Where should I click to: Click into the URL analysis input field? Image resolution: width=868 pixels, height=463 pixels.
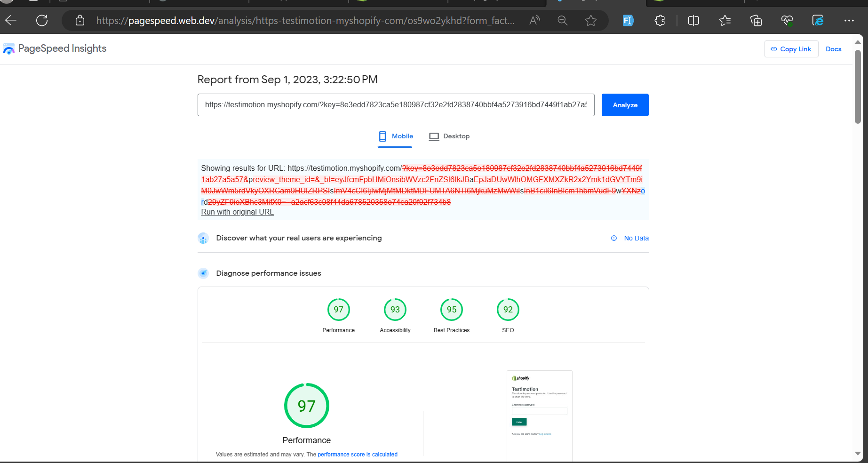tap(396, 105)
